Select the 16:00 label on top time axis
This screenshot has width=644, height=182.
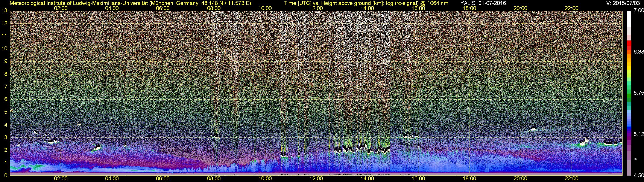click(x=418, y=8)
